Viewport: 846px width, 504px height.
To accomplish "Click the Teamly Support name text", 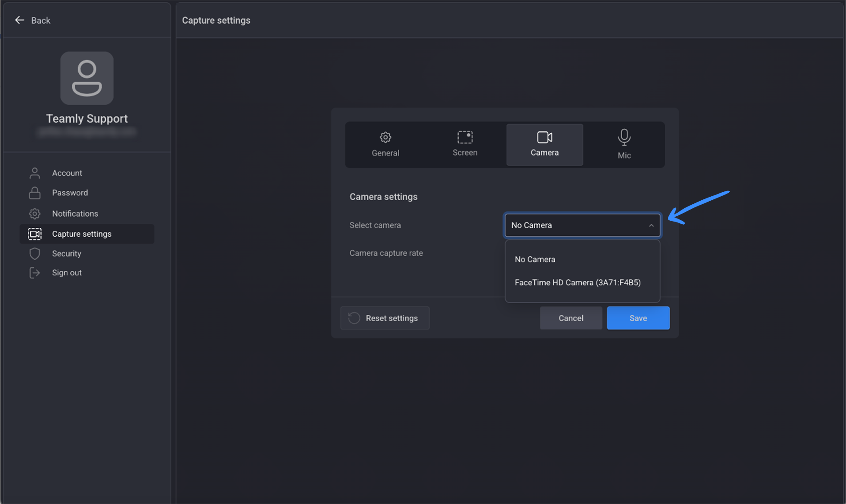I will 87,119.
